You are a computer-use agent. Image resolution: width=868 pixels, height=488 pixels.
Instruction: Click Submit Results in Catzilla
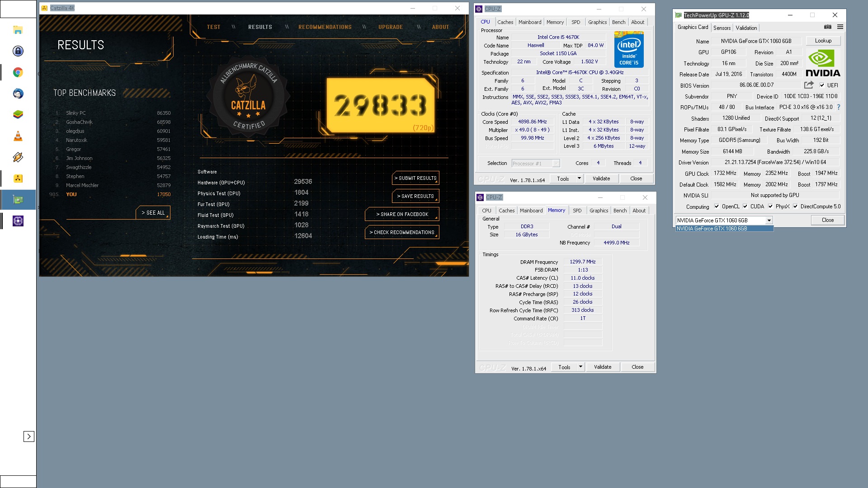tap(415, 178)
